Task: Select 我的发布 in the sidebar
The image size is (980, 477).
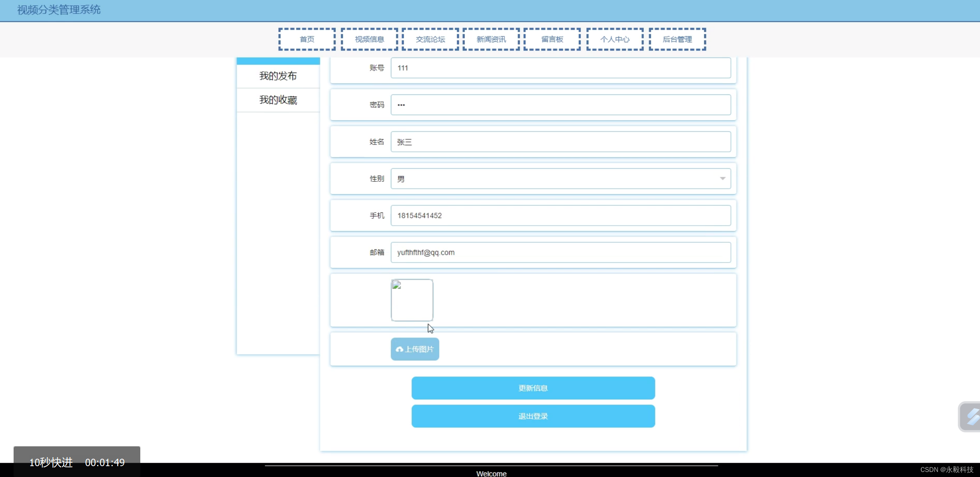Action: (278, 76)
